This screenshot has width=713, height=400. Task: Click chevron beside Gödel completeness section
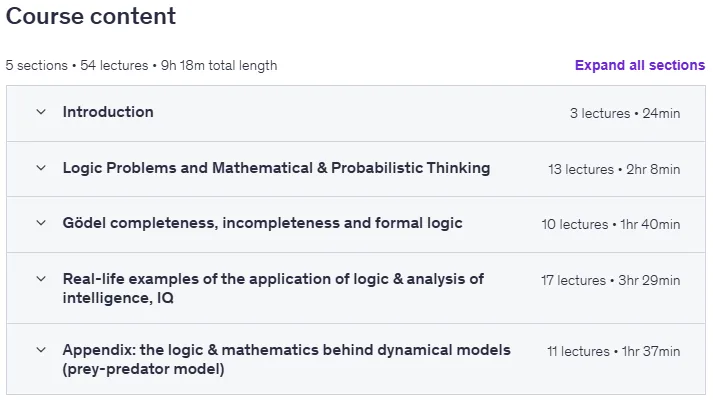[41, 223]
